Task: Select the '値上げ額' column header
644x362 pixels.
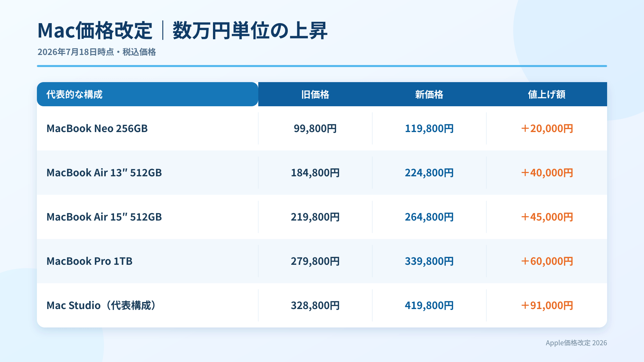Action: point(546,95)
